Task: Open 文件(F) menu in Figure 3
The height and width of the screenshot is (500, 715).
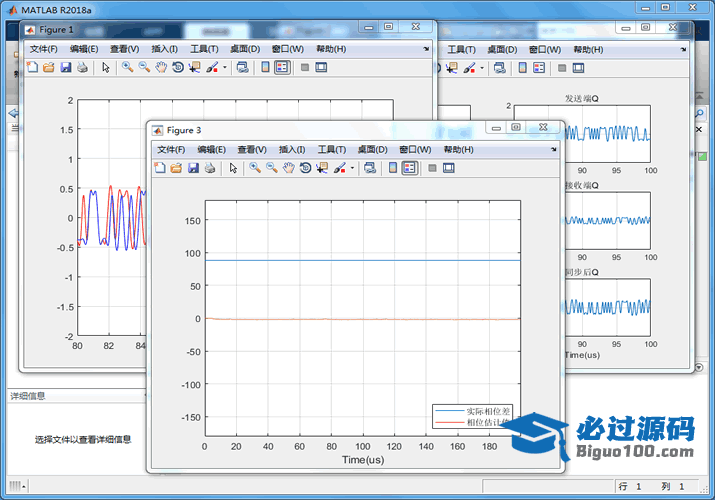Action: pyautogui.click(x=171, y=149)
